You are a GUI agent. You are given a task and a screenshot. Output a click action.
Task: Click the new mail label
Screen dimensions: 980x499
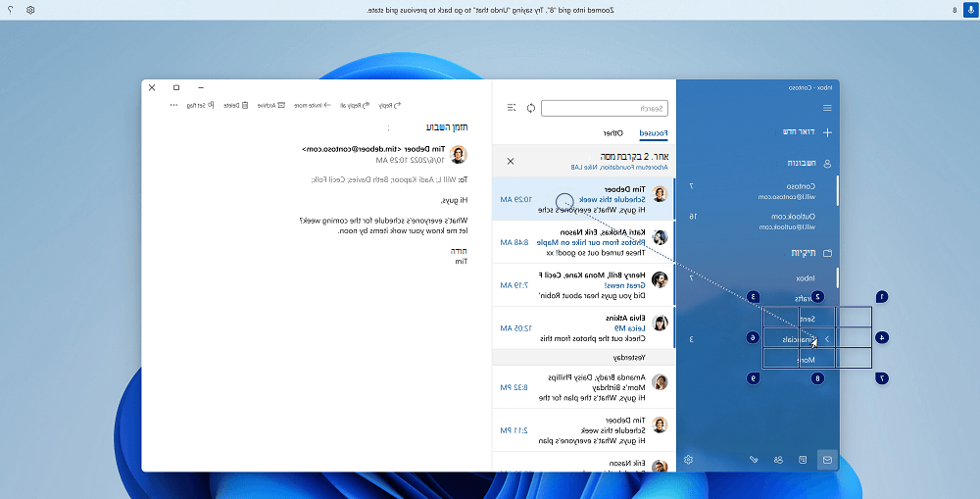(x=798, y=132)
